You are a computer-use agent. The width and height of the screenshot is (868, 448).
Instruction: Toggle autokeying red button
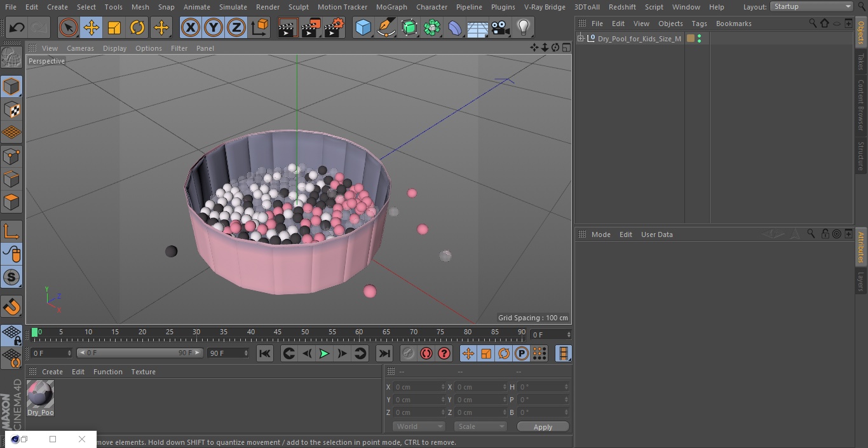pyautogui.click(x=426, y=353)
